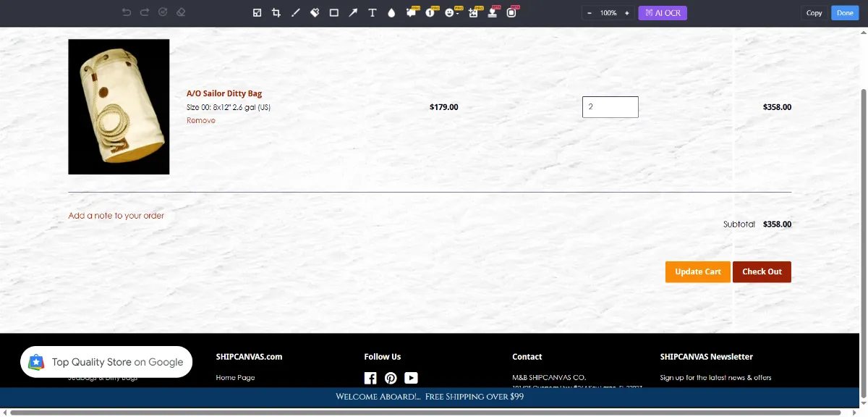
Task: Select the rectangle shape tool
Action: coord(333,12)
